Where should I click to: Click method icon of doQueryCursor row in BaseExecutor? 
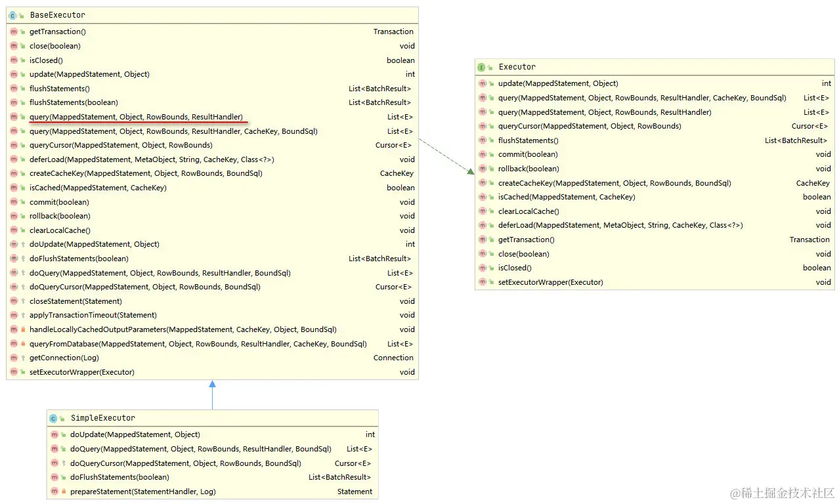(x=14, y=287)
